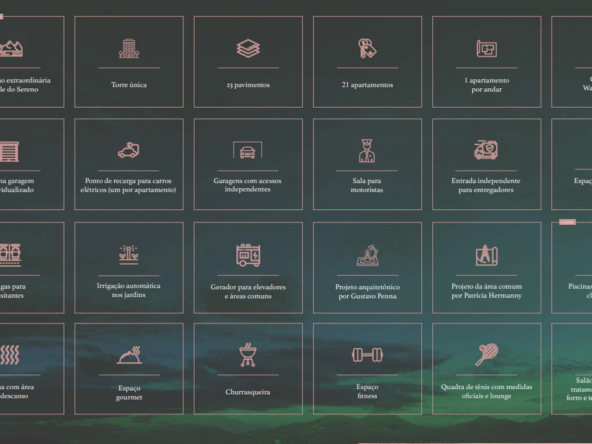Select 'Ponto de recarga para carros elétricos' text
The image size is (592, 444).
(128, 185)
